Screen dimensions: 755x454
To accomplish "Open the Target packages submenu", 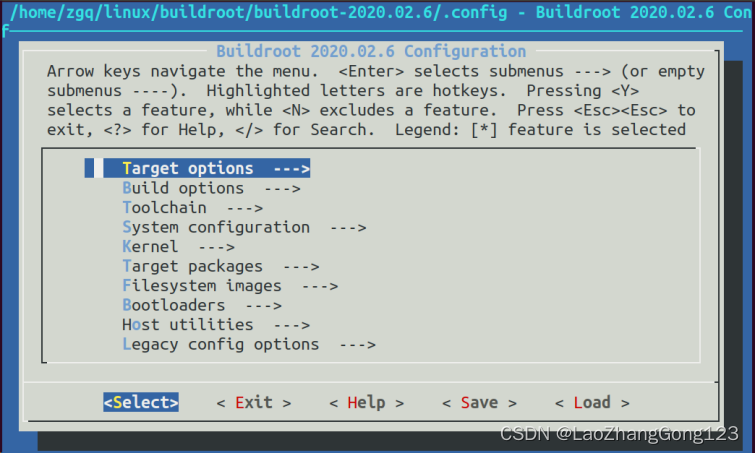I will click(x=221, y=266).
